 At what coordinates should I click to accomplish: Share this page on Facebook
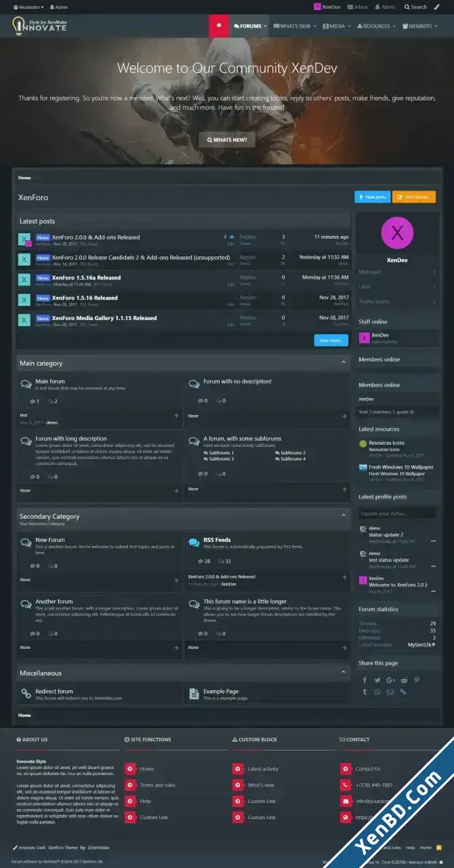(x=365, y=680)
